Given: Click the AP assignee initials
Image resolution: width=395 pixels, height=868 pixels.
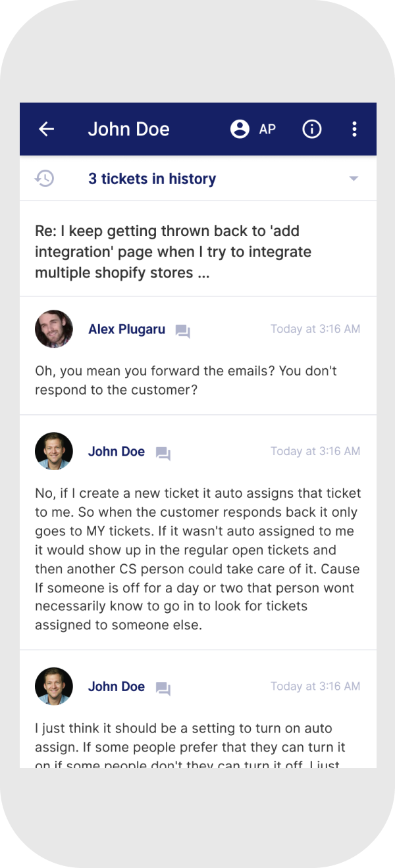Looking at the screenshot, I should (x=267, y=129).
